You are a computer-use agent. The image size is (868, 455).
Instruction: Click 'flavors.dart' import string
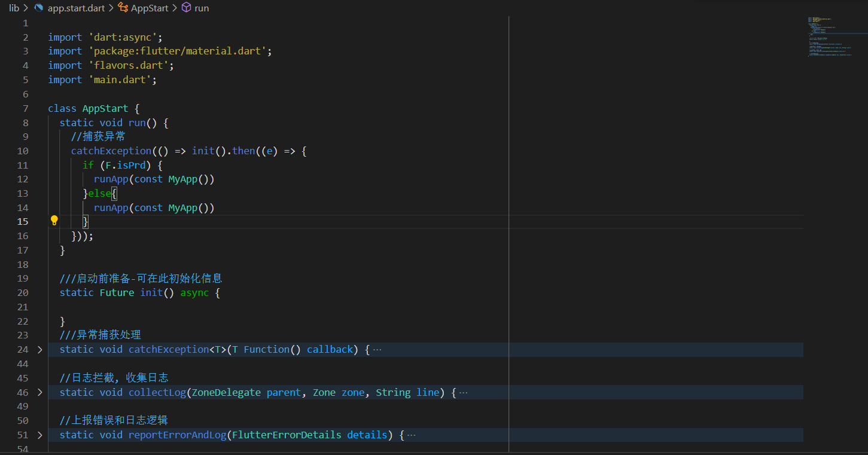point(128,66)
